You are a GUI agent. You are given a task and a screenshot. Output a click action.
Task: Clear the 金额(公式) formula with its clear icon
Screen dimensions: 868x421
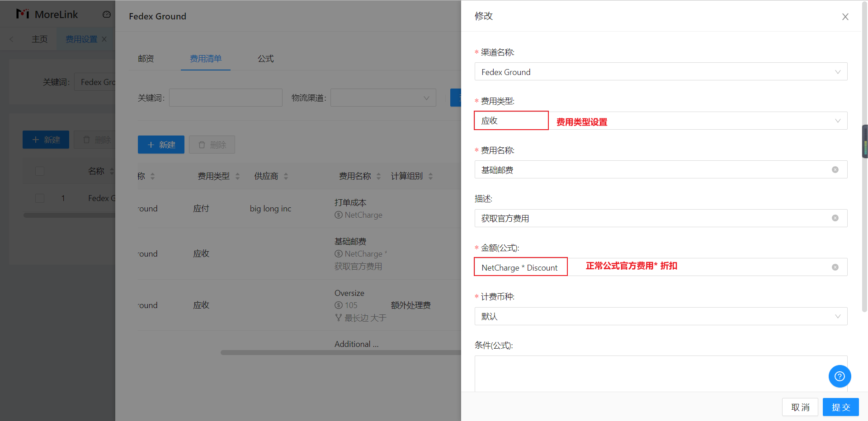coord(835,267)
